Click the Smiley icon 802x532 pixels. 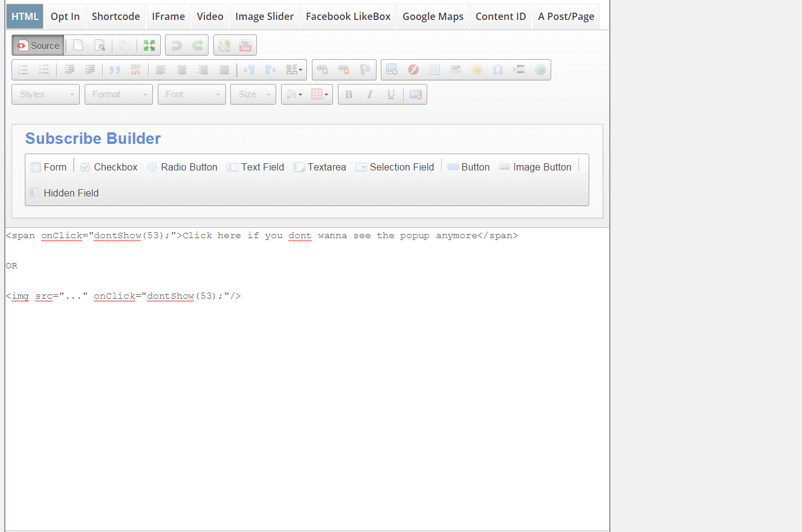[x=477, y=70]
